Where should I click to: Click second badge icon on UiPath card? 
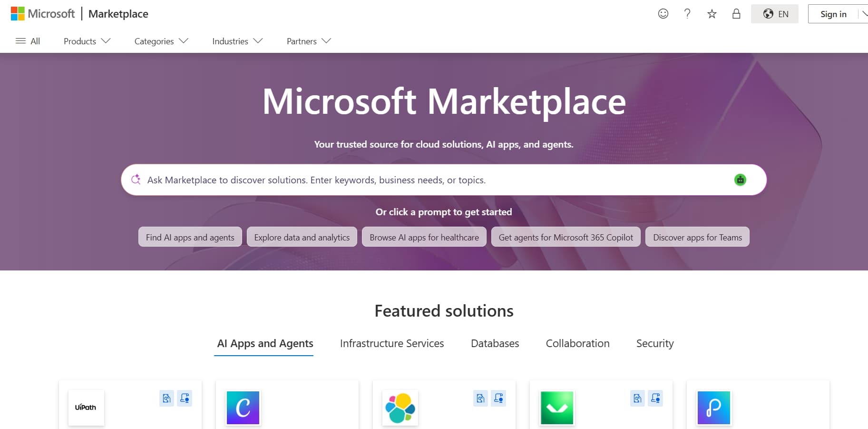coord(185,398)
